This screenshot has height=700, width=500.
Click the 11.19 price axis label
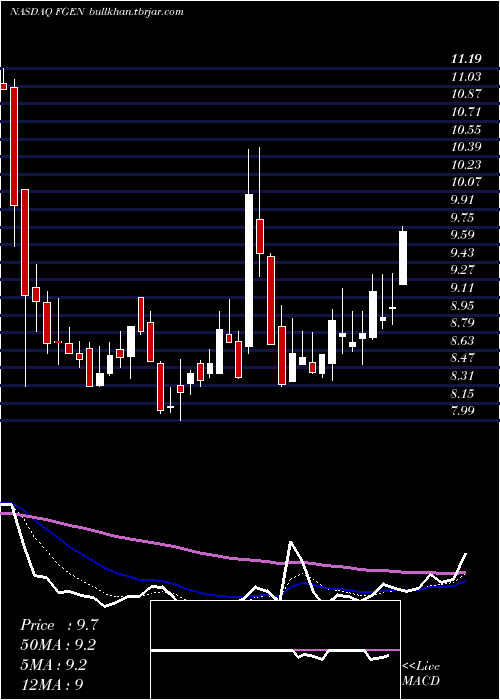tap(466, 59)
